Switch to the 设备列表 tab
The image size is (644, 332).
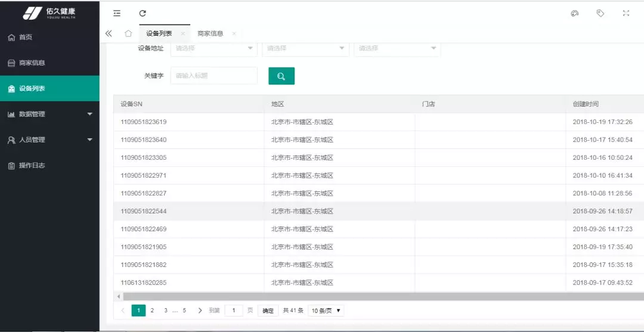tap(159, 33)
